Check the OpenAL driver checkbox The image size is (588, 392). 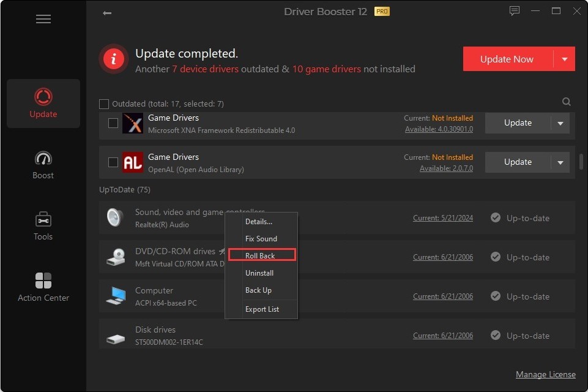click(113, 162)
